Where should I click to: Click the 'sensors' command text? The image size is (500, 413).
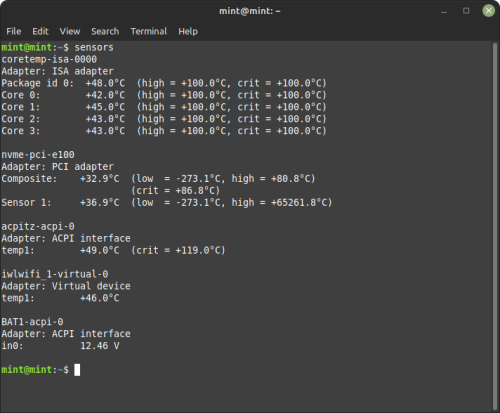pos(94,47)
